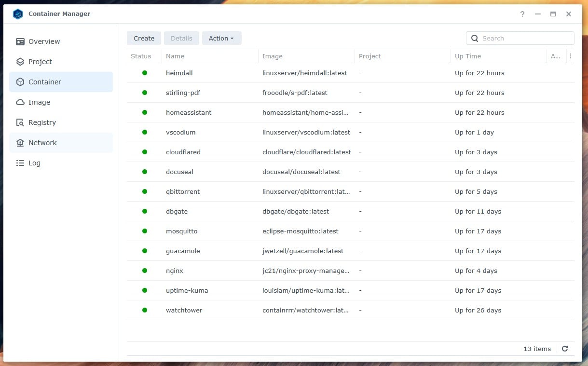Sort by the Up Time column header
The width and height of the screenshot is (588, 366).
[x=468, y=56]
